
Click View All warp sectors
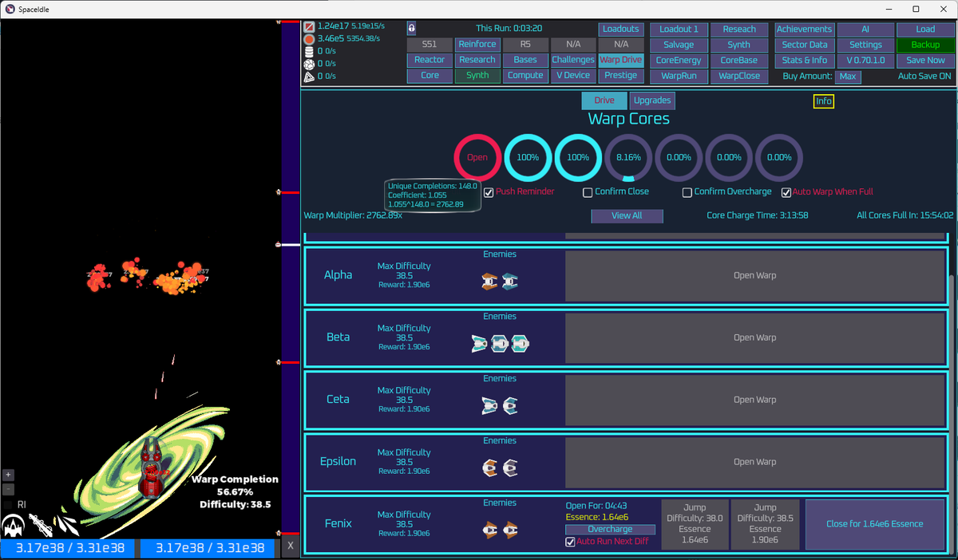pyautogui.click(x=627, y=215)
